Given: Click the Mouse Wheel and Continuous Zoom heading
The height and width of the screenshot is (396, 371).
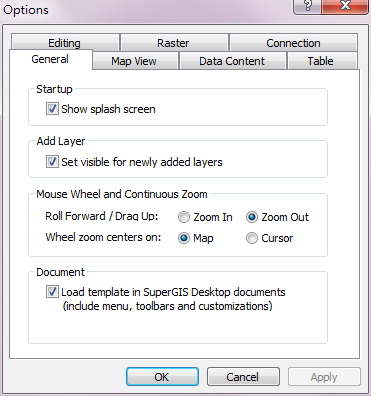Looking at the screenshot, I should [122, 194].
